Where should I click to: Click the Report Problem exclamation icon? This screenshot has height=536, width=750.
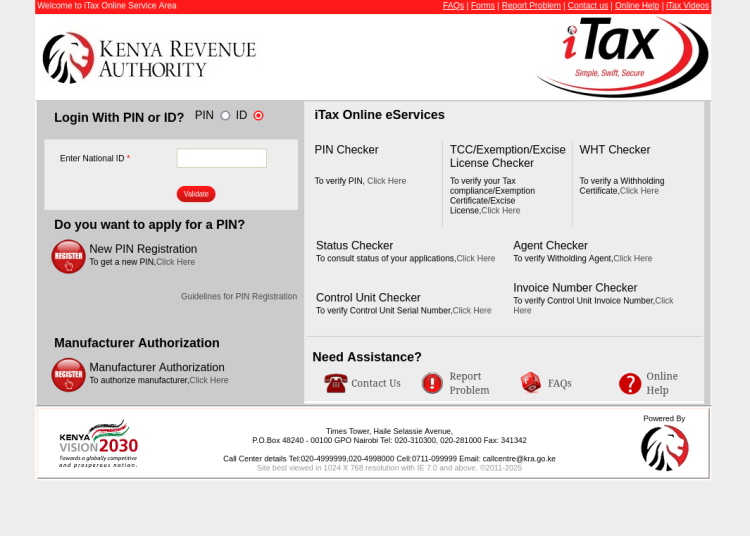[x=432, y=383]
